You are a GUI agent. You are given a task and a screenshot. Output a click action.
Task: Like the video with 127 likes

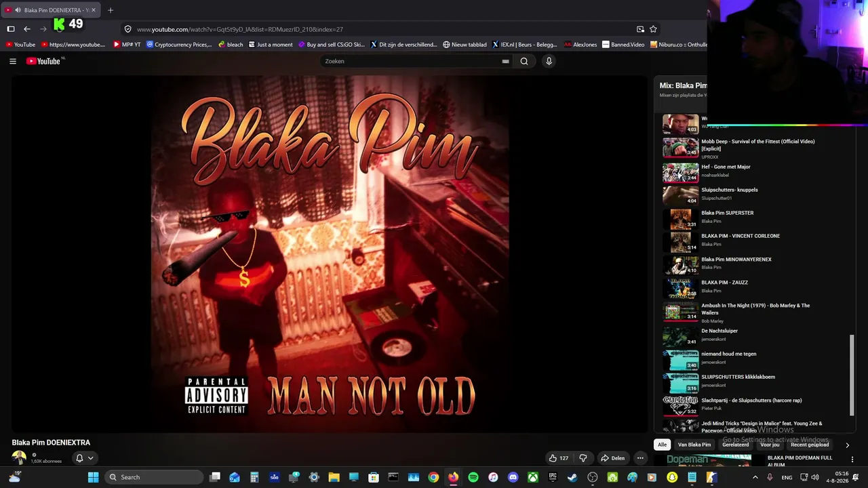(559, 458)
